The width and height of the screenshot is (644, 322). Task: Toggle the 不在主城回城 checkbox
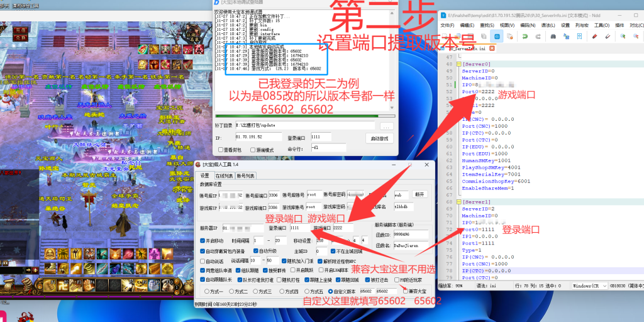click(x=333, y=251)
